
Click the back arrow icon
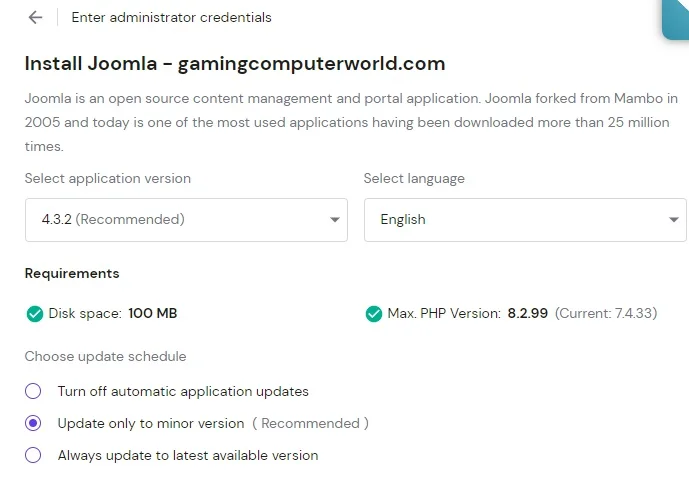point(36,17)
